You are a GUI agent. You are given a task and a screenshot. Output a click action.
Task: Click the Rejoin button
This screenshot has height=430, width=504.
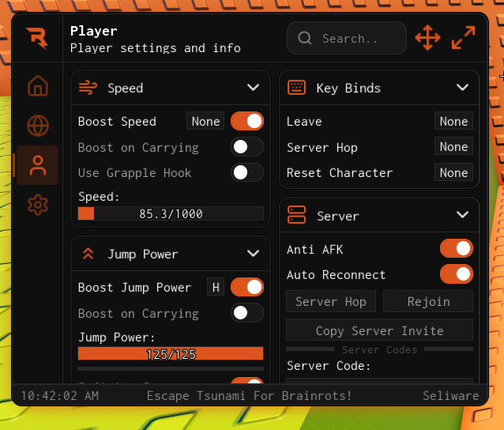coord(428,301)
